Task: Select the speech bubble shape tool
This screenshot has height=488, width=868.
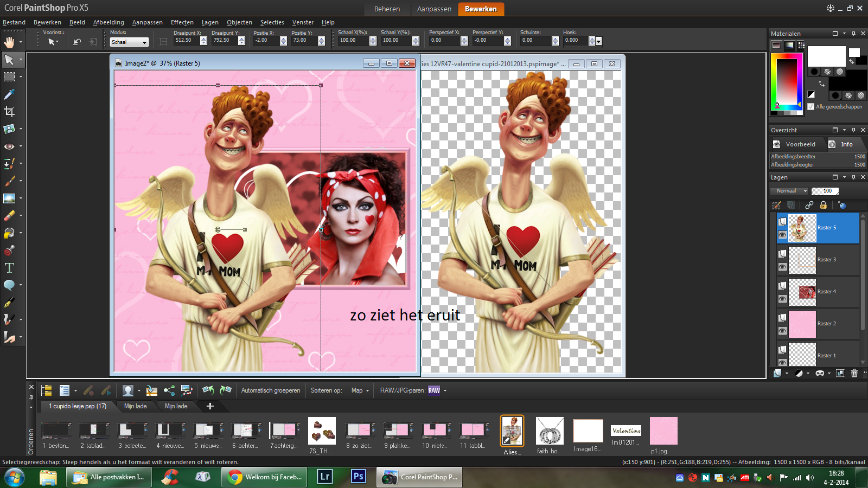Action: point(9,285)
